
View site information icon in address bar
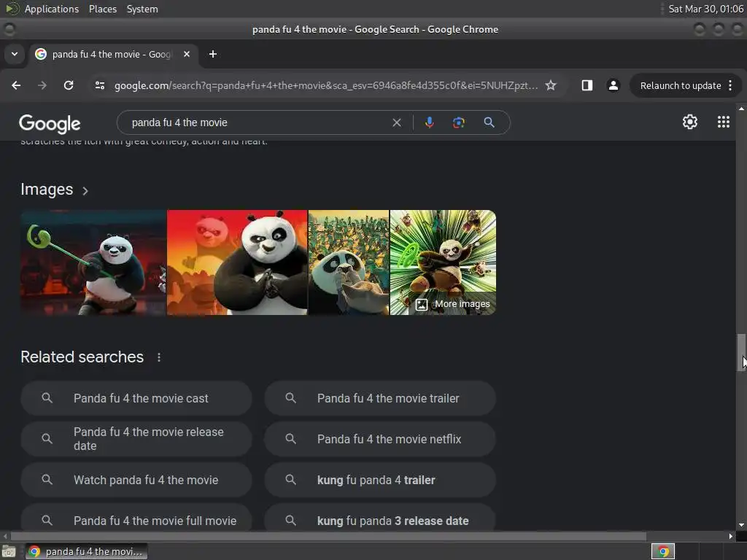click(x=99, y=86)
